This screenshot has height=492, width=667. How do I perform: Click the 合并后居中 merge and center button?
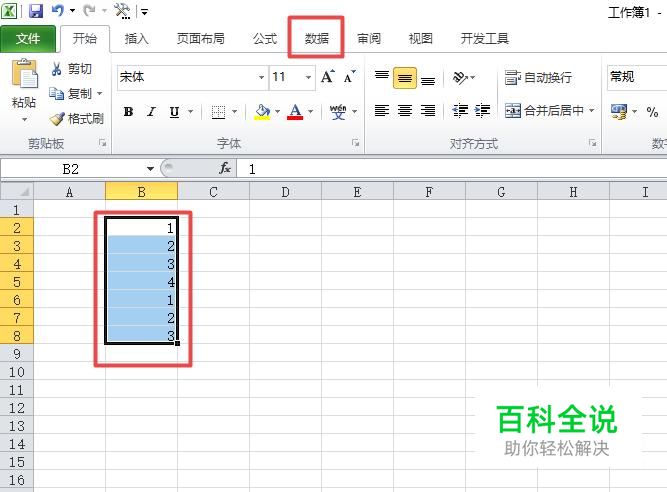(544, 111)
